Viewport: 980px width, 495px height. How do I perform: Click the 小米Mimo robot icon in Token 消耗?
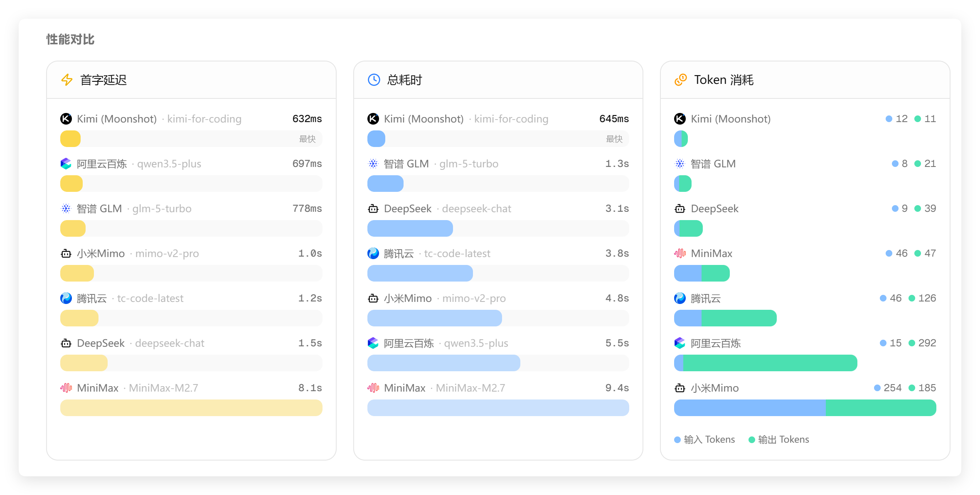point(680,388)
